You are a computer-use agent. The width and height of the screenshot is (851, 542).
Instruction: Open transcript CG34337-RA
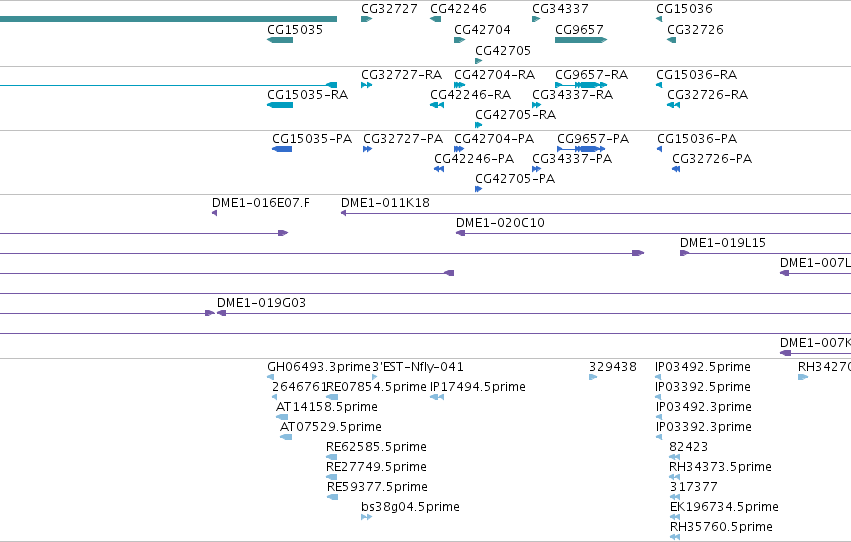coord(573,95)
